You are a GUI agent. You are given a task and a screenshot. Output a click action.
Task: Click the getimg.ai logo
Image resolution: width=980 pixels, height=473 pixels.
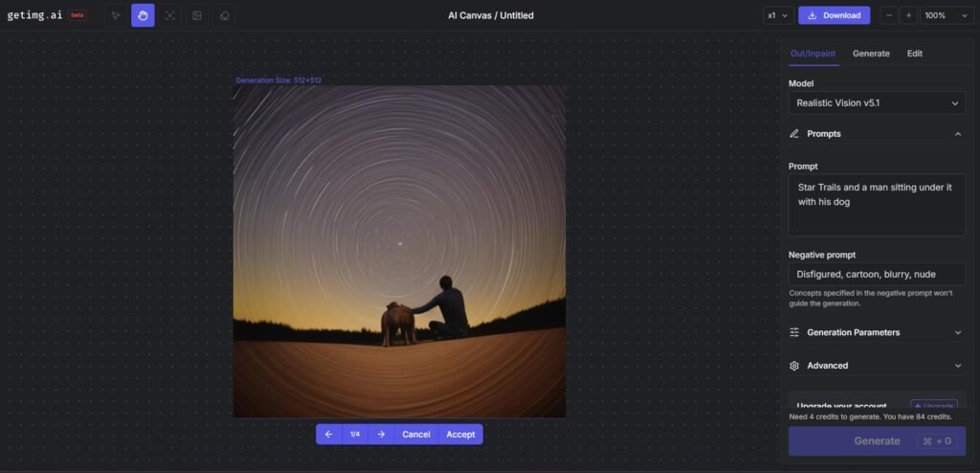click(34, 15)
